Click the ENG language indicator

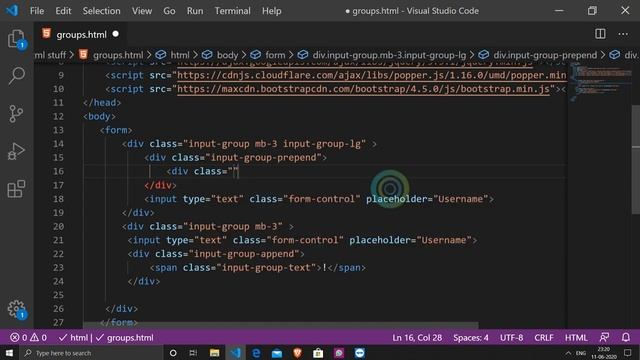point(580,353)
